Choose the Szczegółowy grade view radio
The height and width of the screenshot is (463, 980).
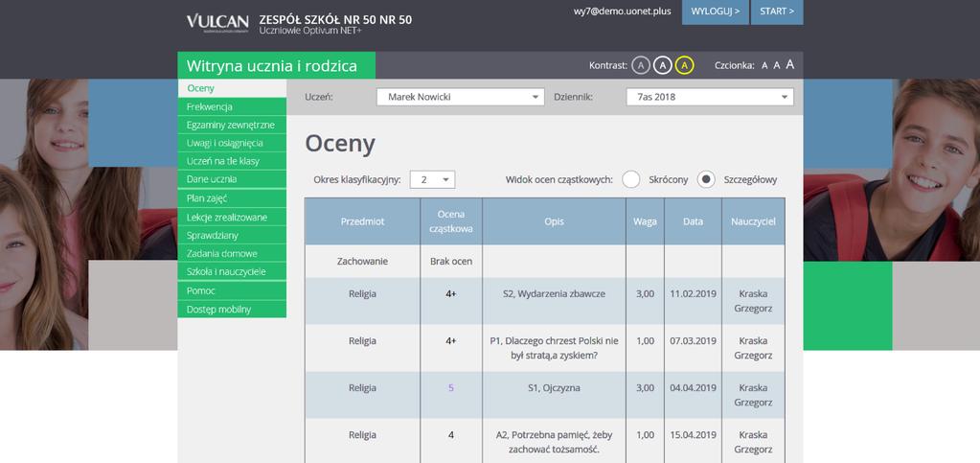click(706, 179)
